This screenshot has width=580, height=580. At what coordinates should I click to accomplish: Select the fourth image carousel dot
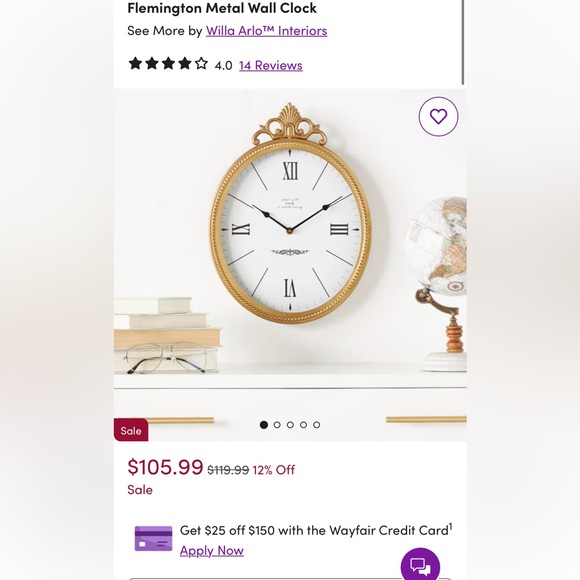(303, 425)
